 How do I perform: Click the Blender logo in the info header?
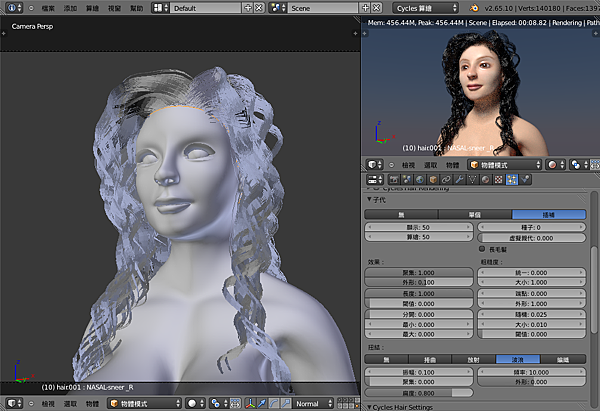click(473, 8)
